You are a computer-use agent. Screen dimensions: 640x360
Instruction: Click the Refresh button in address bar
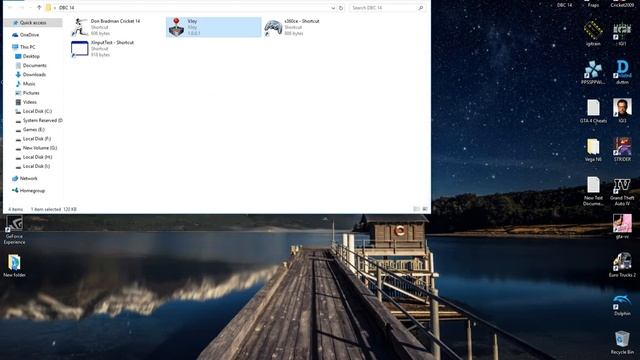click(341, 8)
